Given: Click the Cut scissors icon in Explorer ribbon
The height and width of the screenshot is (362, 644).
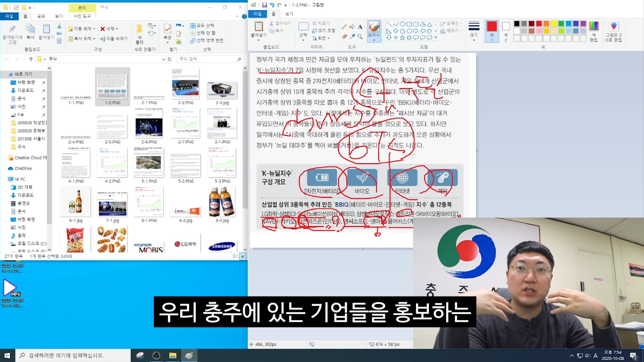Looking at the screenshot, I should 59,26.
